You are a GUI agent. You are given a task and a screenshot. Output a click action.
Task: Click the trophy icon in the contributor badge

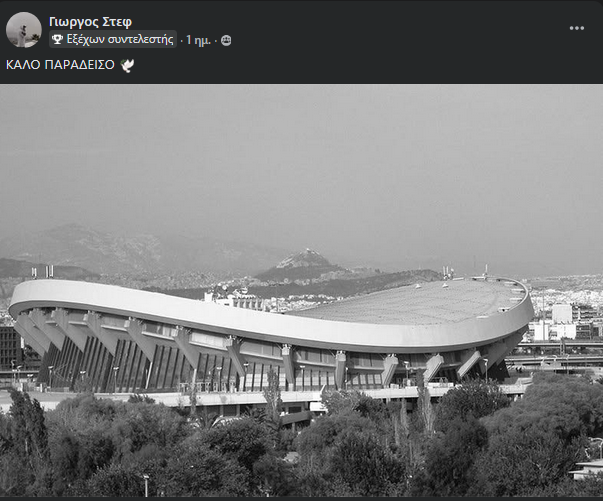[57, 39]
